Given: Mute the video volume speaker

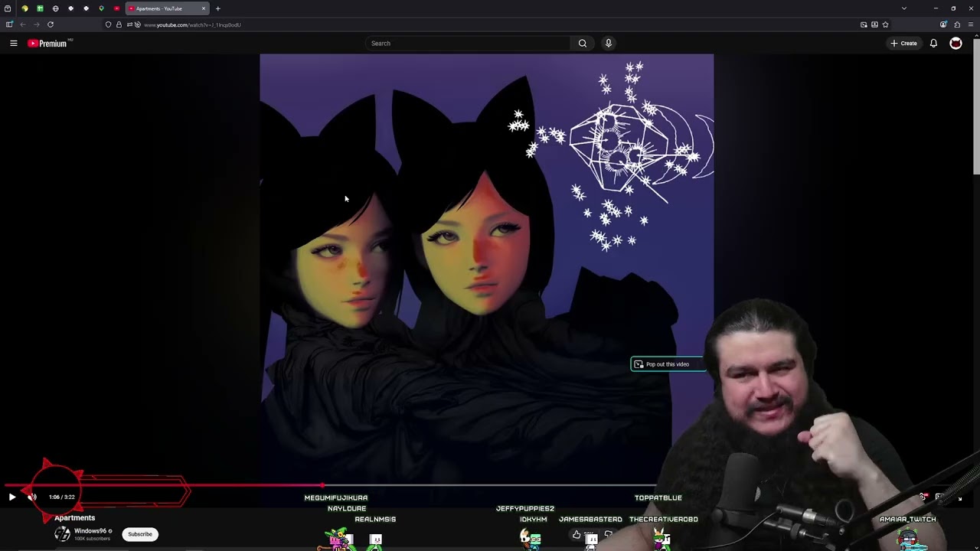Looking at the screenshot, I should 32,497.
